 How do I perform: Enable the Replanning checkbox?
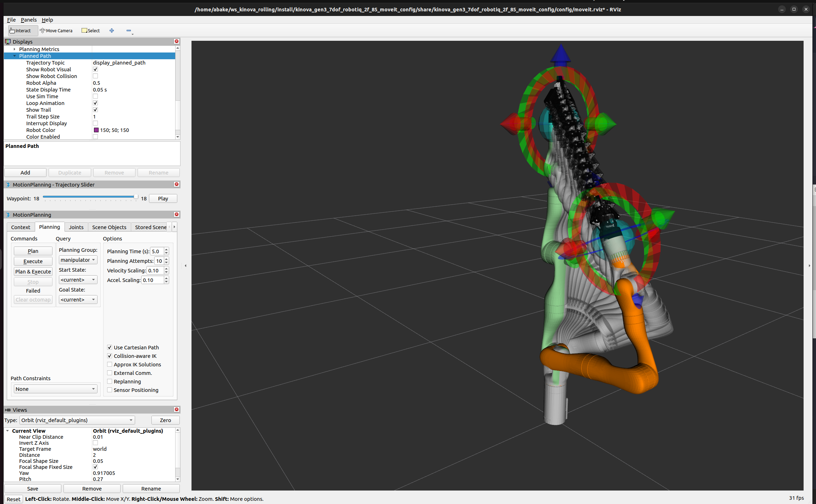tap(110, 382)
